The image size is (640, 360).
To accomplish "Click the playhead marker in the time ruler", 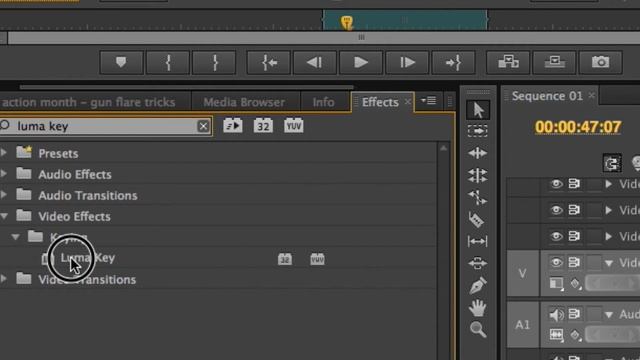I will tap(347, 22).
